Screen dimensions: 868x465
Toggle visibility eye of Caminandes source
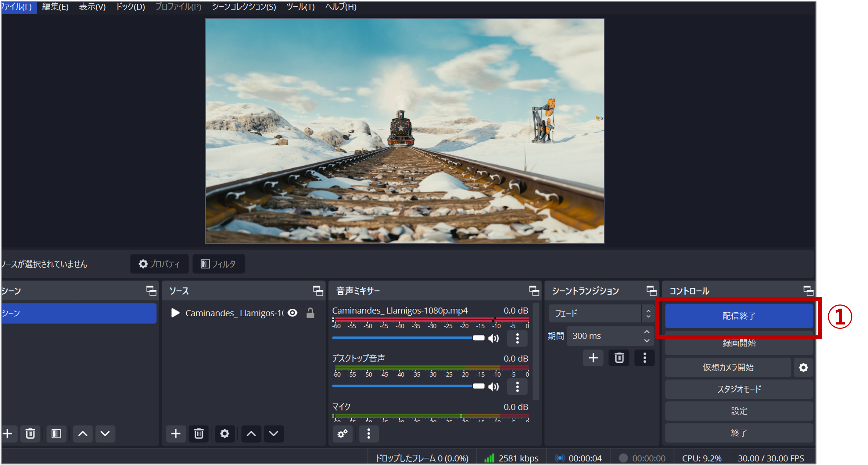point(292,313)
